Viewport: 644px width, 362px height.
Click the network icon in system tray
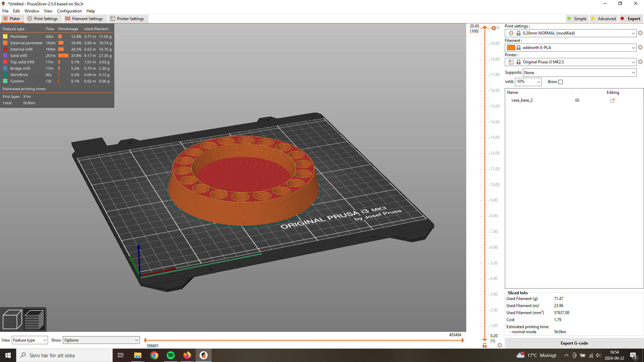point(591,355)
